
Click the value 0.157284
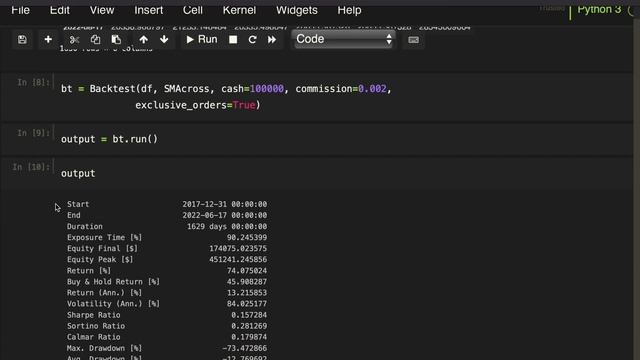point(249,315)
